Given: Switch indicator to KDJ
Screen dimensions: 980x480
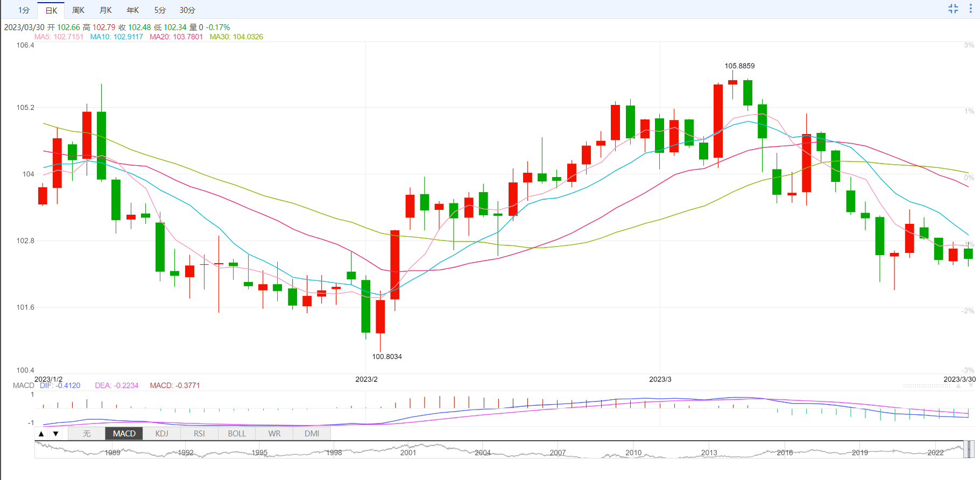Looking at the screenshot, I should pos(161,434).
